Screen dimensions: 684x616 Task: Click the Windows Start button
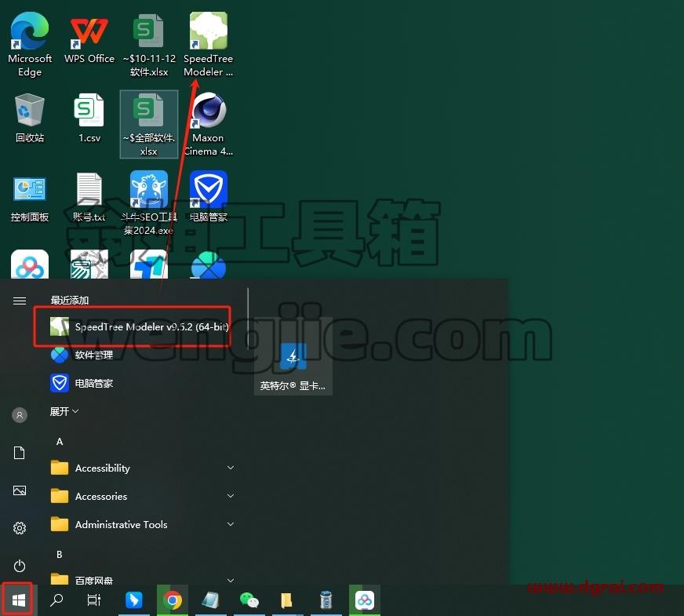(18, 600)
